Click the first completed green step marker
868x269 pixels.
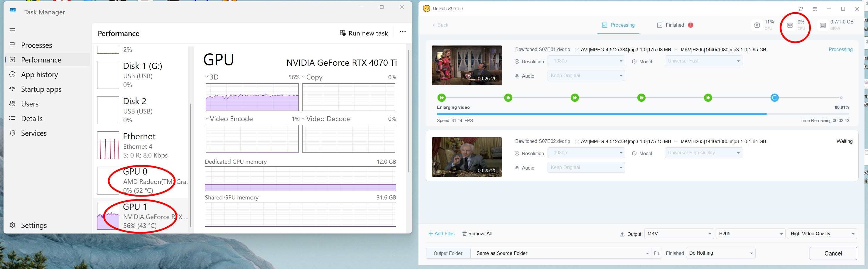click(x=441, y=98)
